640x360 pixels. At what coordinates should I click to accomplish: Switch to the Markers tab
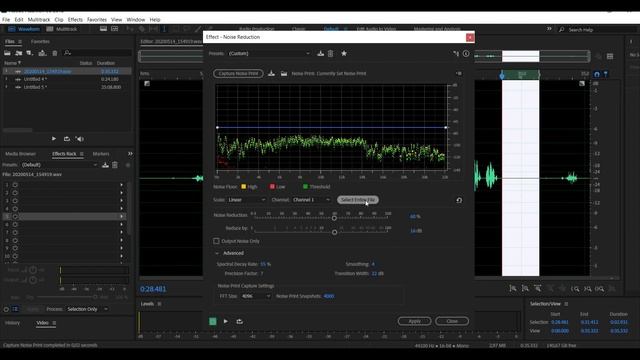(101, 154)
